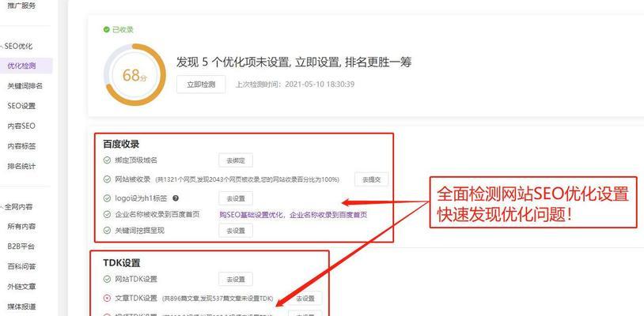644x316 pixels.
Task: Click the check icon beside 关键词挖掘呈现
Action: [107, 231]
